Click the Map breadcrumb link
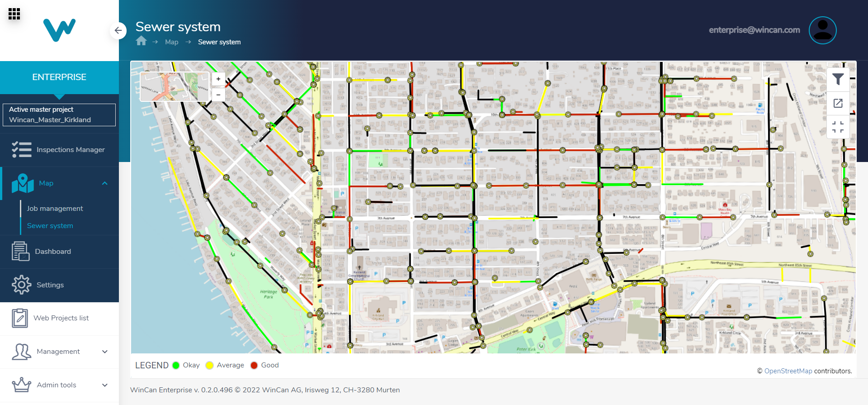This screenshot has height=405, width=868. (x=171, y=42)
